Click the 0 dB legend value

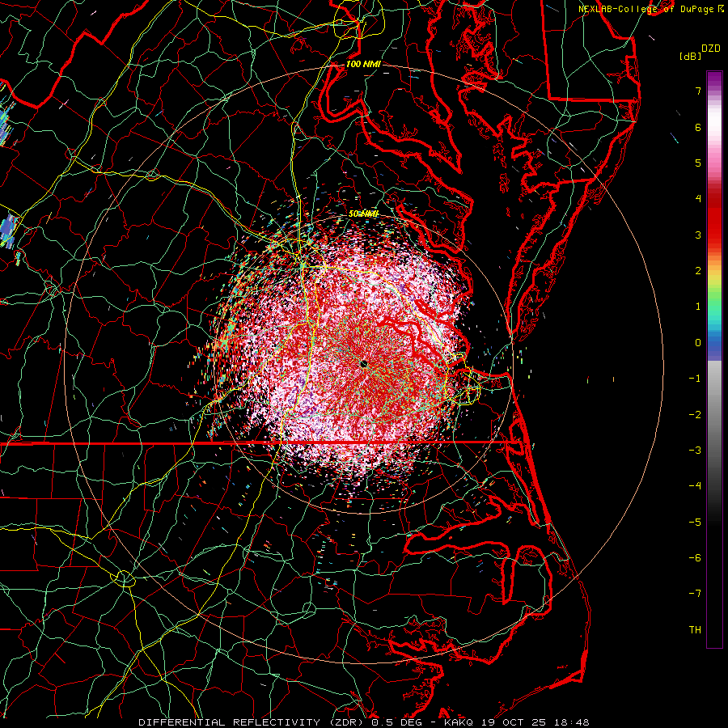pyautogui.click(x=698, y=343)
